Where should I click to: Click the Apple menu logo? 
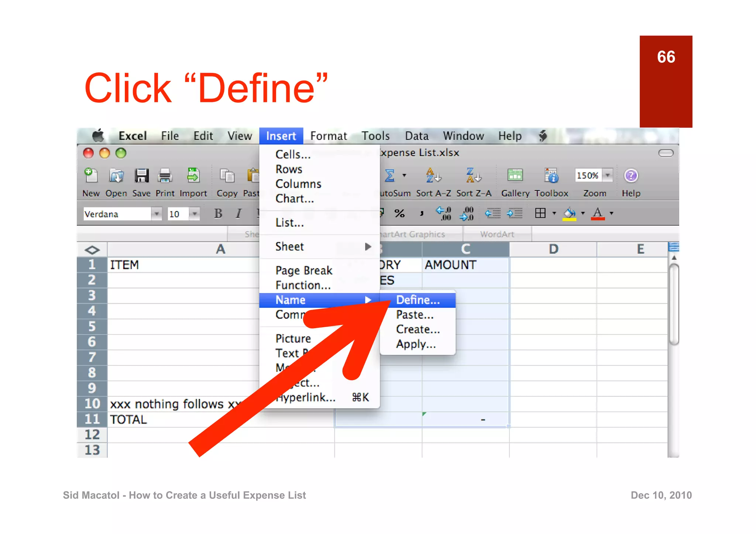point(98,136)
